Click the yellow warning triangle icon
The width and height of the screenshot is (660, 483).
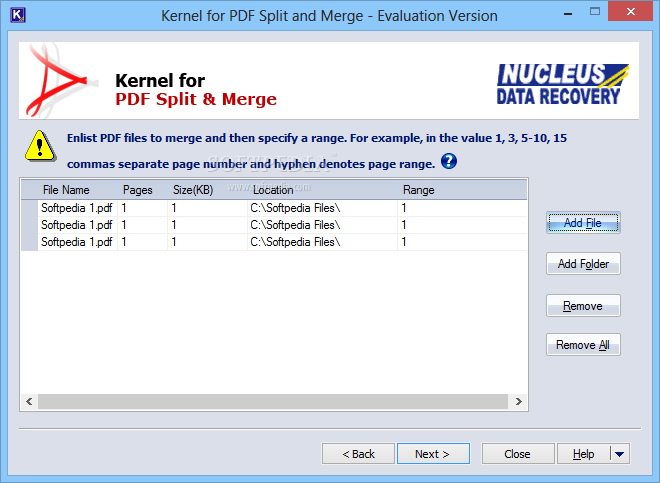(40, 146)
